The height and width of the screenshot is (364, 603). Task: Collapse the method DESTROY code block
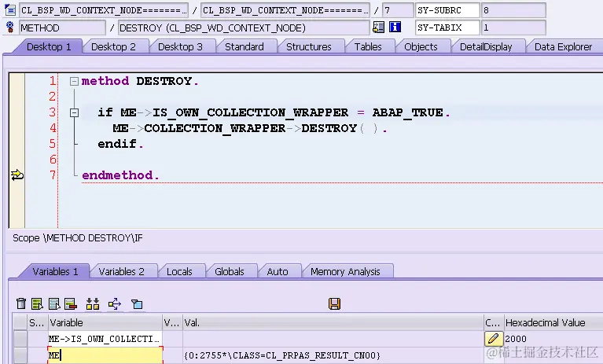74,81
